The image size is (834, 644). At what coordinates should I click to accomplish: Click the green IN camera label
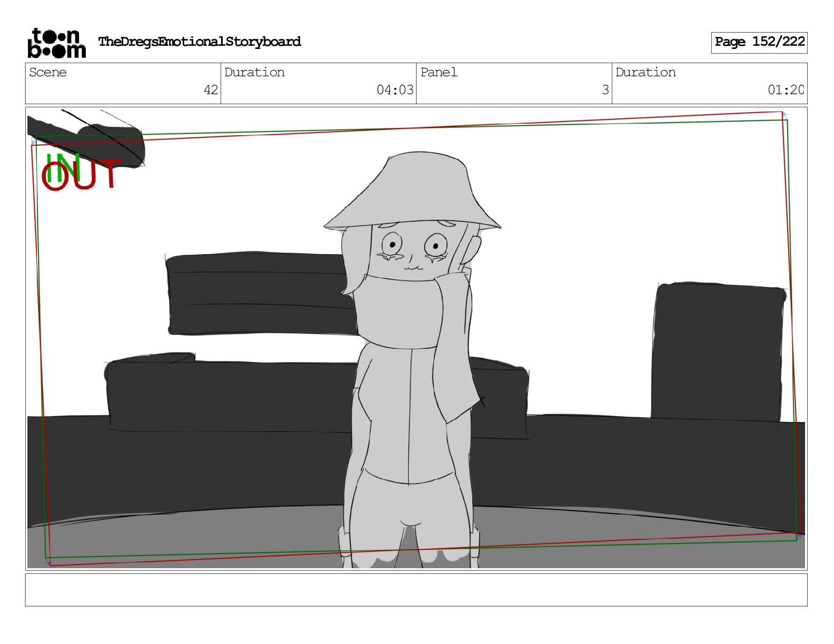click(x=63, y=167)
